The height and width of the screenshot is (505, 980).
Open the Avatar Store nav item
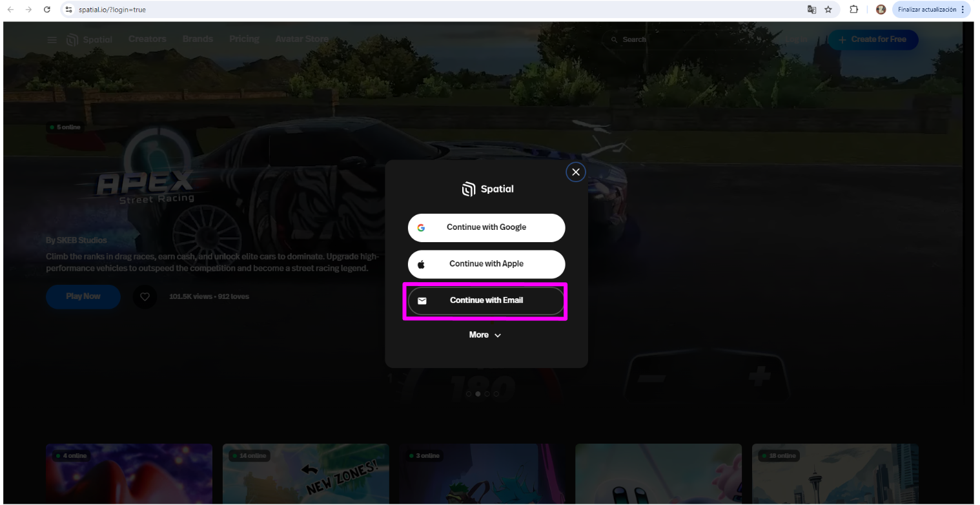coord(301,39)
